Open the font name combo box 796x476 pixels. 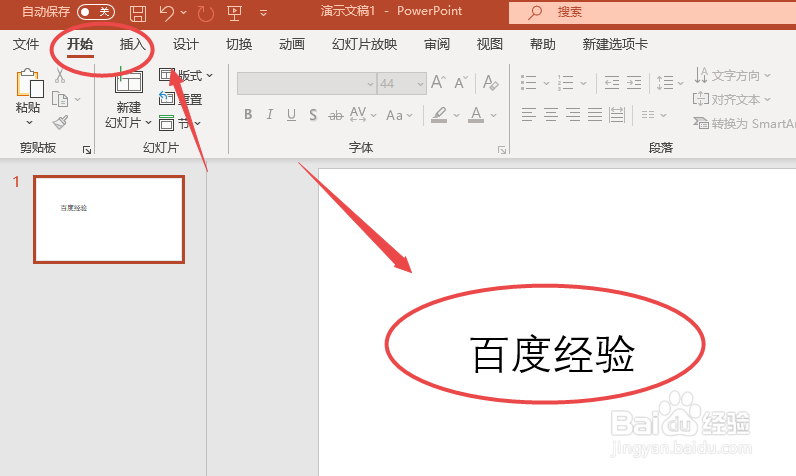307,83
